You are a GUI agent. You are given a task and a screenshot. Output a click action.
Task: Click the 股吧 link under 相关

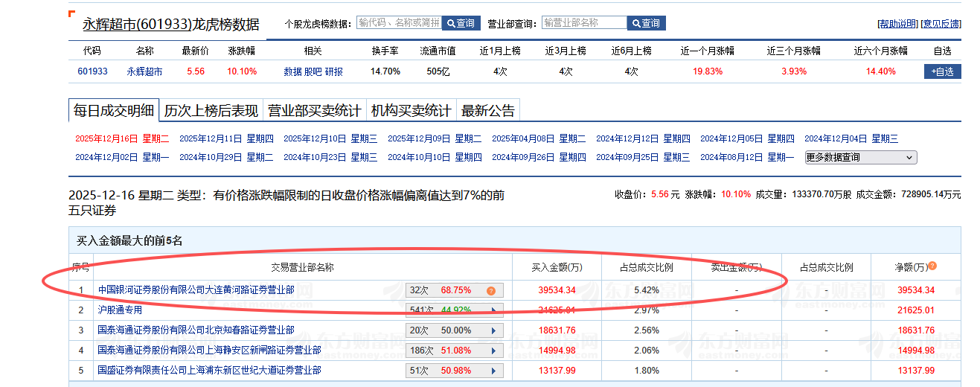[x=313, y=71]
